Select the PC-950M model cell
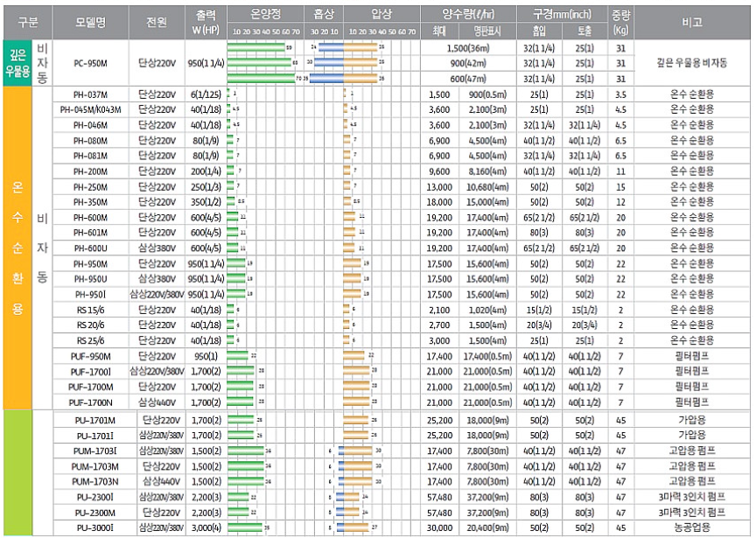The image size is (756, 538). click(x=91, y=63)
